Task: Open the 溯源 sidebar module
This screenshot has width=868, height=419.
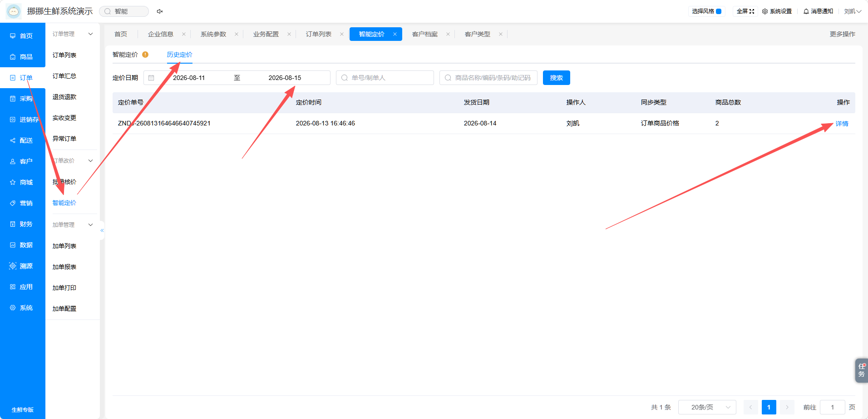Action: click(x=23, y=266)
